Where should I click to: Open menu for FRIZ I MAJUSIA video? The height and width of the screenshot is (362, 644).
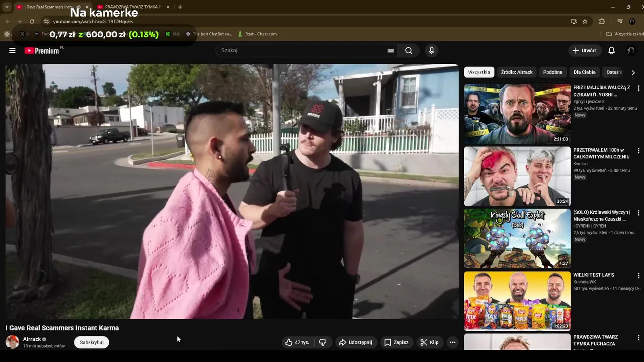tap(638, 88)
